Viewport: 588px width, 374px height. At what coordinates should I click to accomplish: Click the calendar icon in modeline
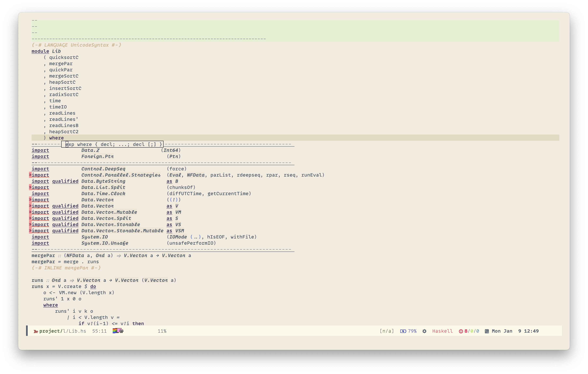click(487, 331)
